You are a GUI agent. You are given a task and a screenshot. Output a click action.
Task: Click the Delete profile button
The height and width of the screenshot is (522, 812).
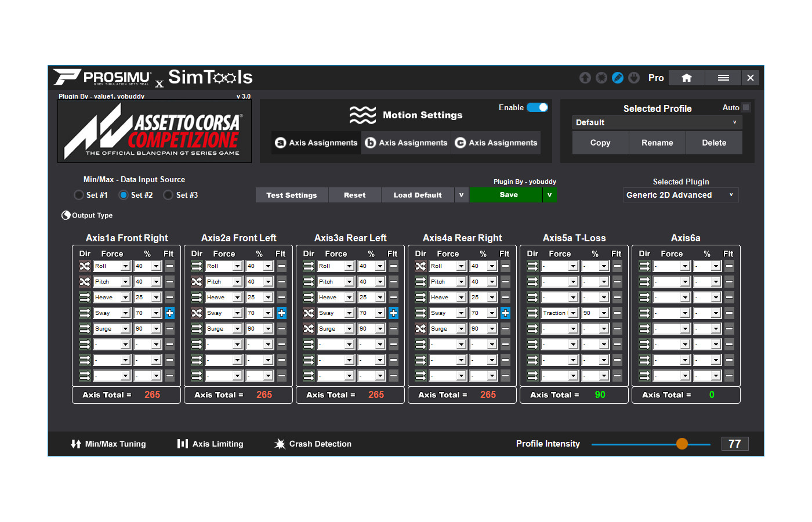(x=714, y=143)
